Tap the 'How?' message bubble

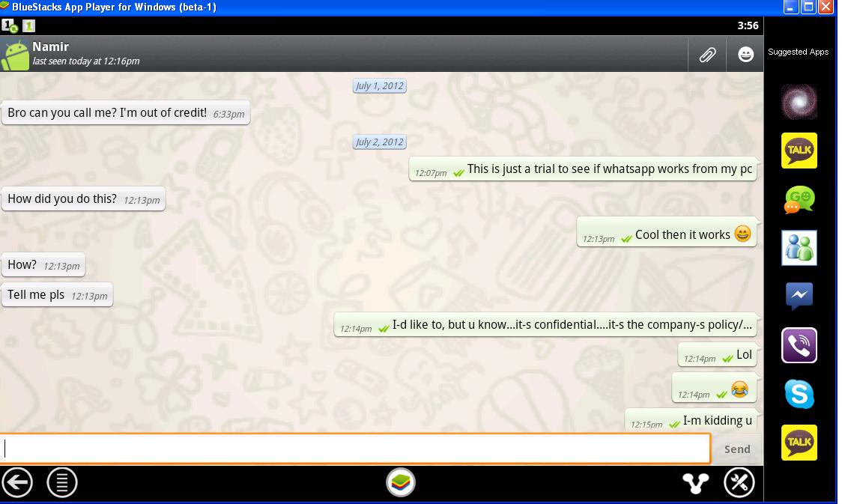pyautogui.click(x=43, y=265)
